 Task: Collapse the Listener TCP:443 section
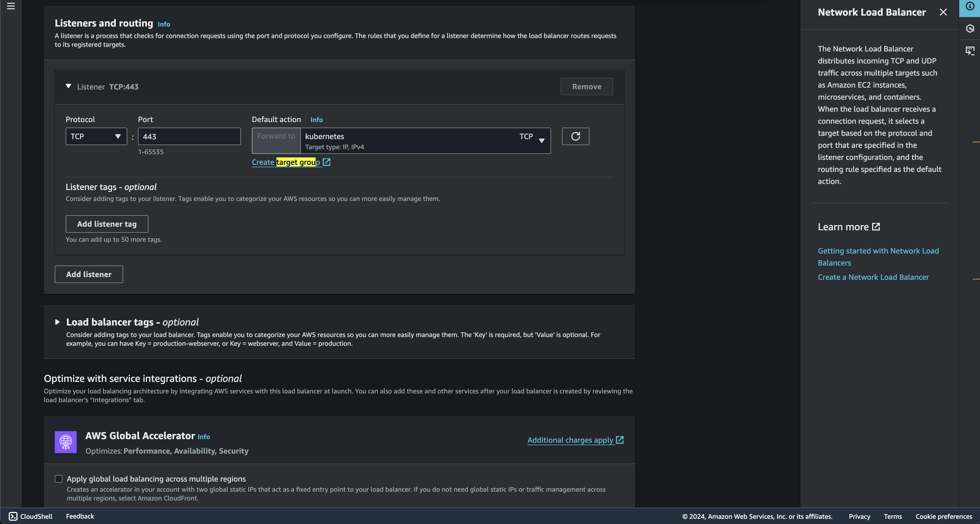pos(68,87)
